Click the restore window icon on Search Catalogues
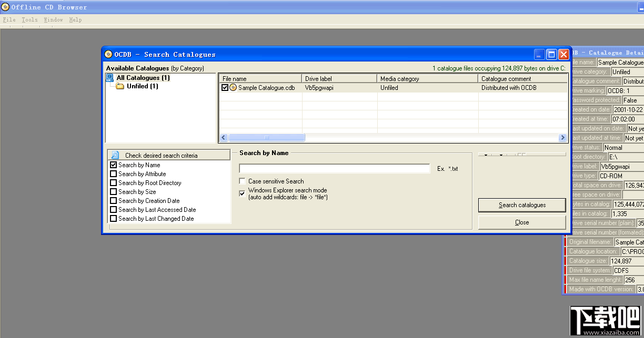644x338 pixels. click(551, 54)
